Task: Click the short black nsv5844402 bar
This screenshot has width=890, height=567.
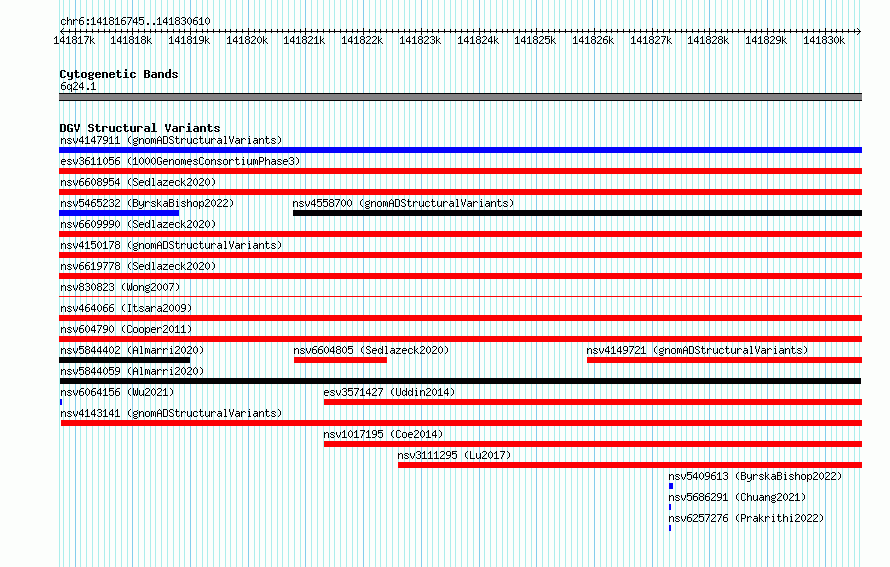Action: click(124, 360)
